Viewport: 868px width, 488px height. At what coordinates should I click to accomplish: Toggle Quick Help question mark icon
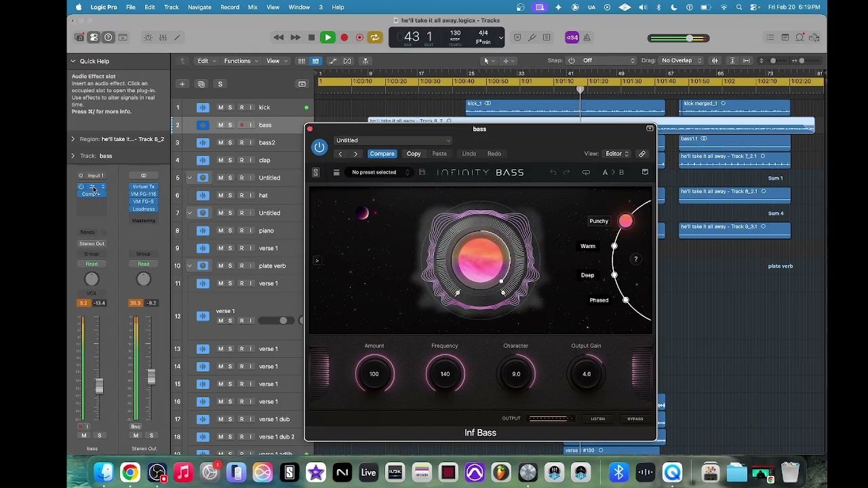[x=108, y=37]
